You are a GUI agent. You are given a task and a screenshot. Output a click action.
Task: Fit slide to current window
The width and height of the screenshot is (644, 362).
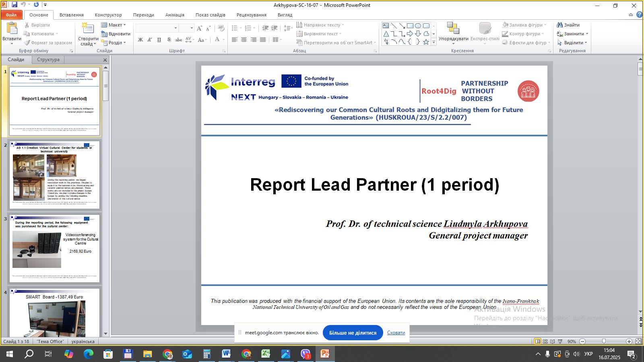tap(638, 341)
